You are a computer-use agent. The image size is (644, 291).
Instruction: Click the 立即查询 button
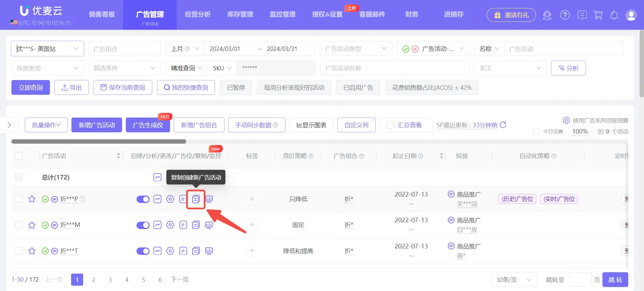click(x=31, y=87)
